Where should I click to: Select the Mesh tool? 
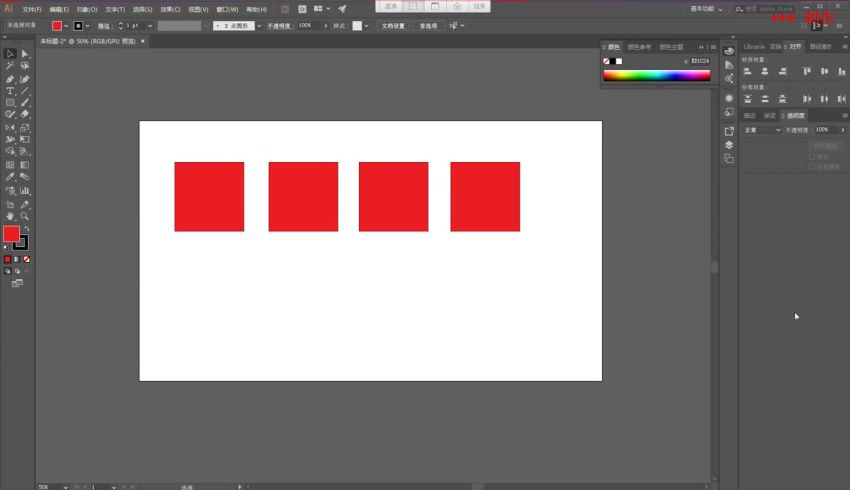(x=10, y=165)
